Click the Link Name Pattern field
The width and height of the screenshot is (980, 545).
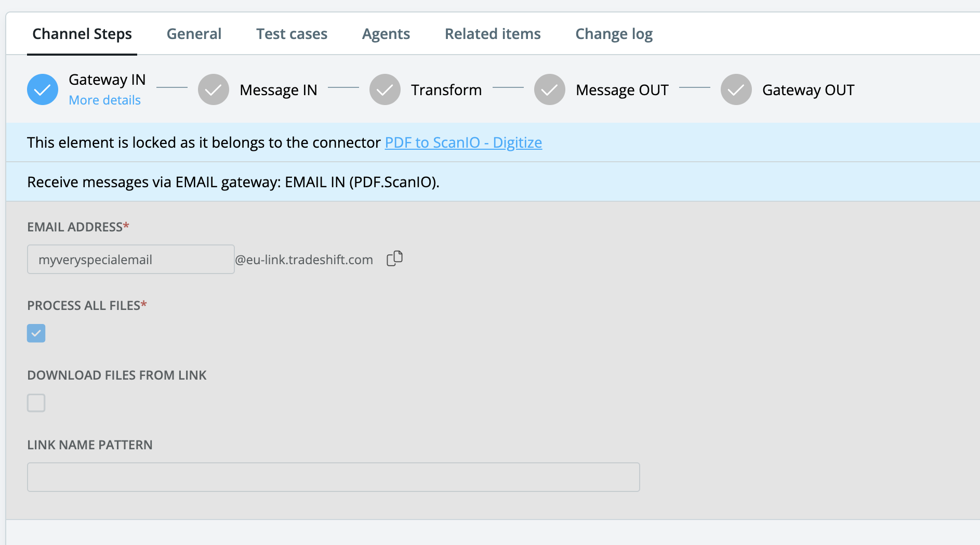click(333, 477)
